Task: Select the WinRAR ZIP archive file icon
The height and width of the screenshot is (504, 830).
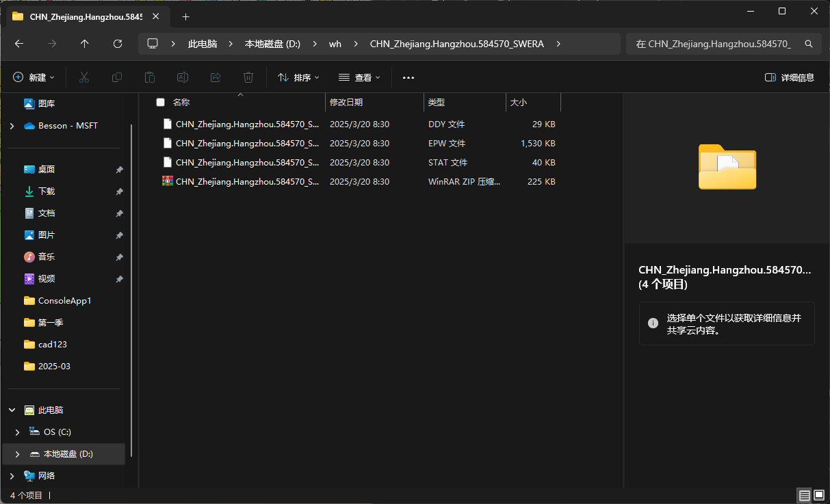Action: (x=168, y=181)
